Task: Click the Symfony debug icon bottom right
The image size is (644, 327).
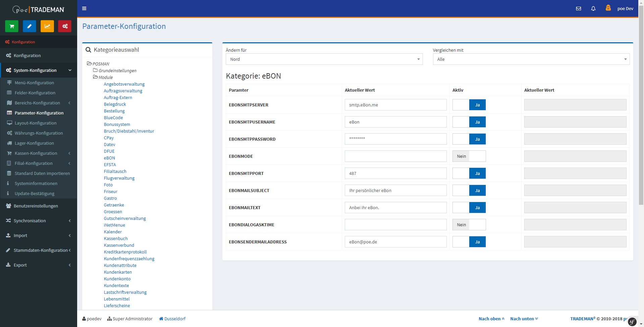Action: click(632, 322)
